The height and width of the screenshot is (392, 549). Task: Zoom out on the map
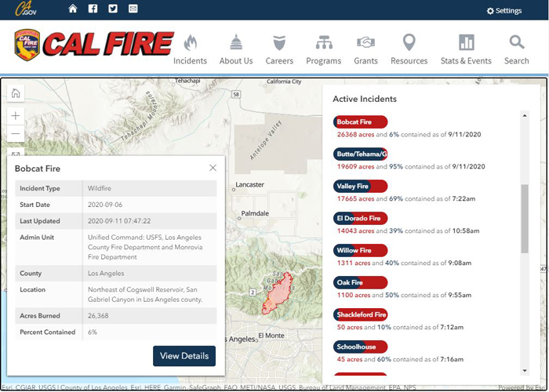coord(16,134)
